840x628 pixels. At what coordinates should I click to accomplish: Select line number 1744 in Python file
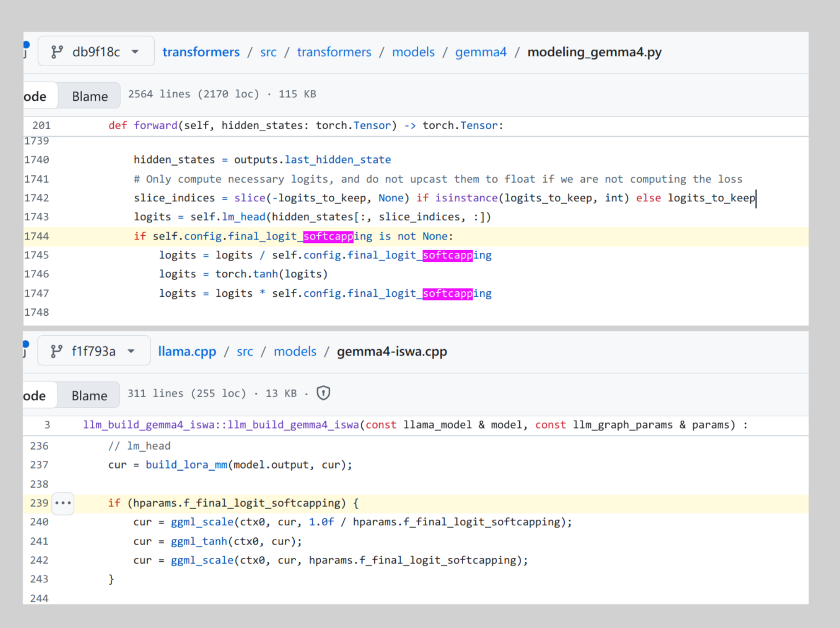(37, 236)
